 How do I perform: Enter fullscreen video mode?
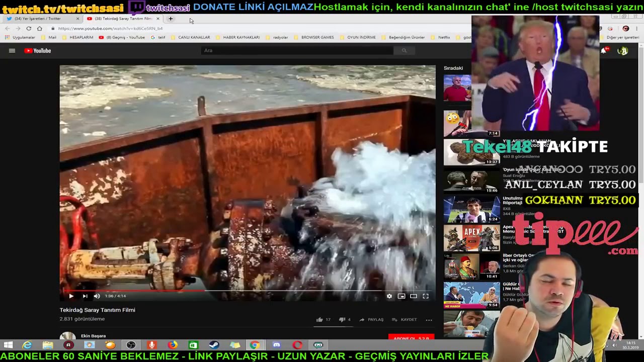tap(425, 296)
